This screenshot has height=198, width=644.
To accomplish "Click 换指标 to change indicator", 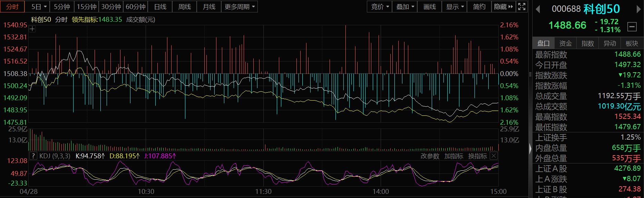I will (x=477, y=156).
